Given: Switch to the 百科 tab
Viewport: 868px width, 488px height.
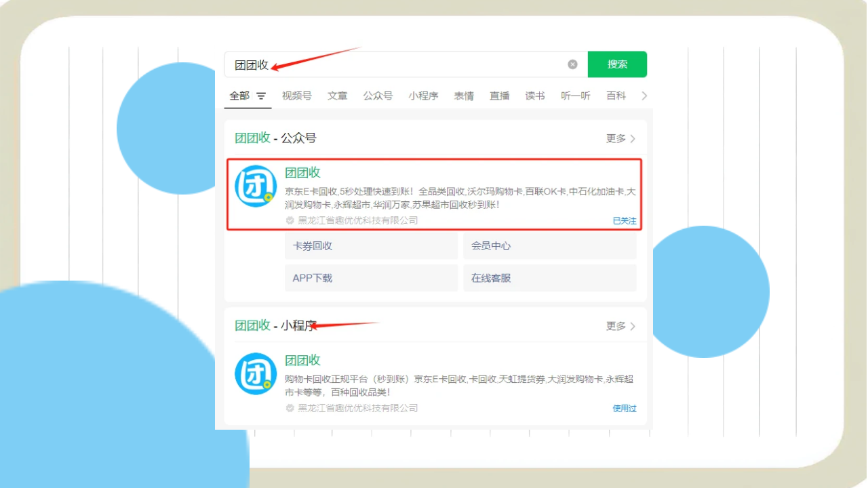Looking at the screenshot, I should coord(616,96).
